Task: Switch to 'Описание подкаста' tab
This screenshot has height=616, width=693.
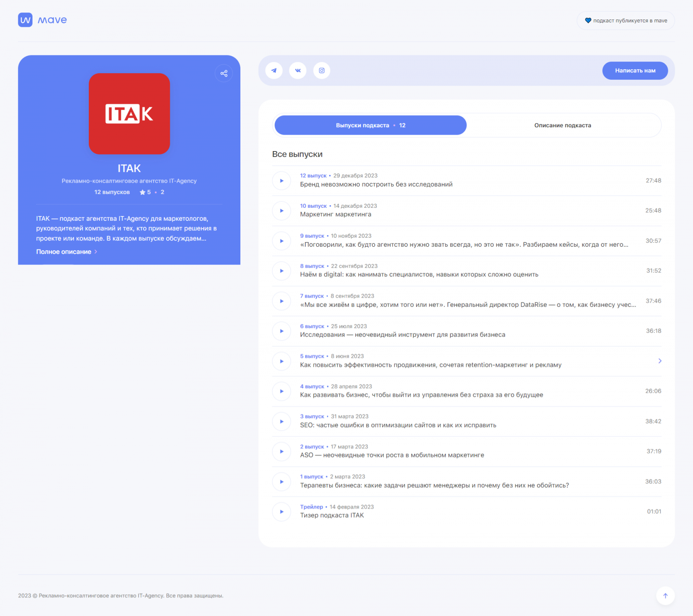Action: coord(563,125)
